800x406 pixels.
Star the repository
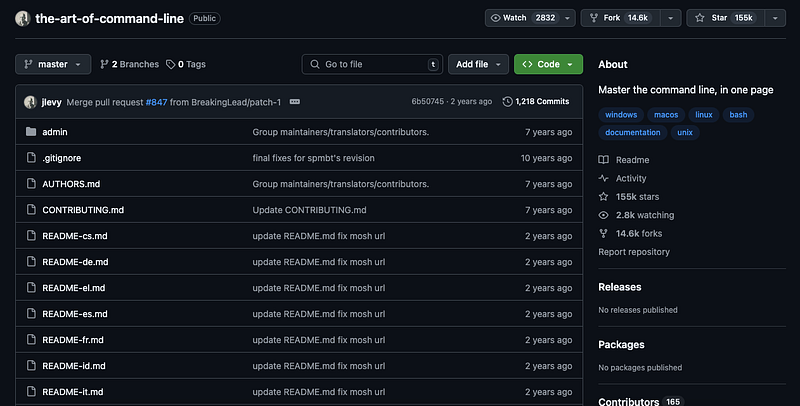tap(726, 18)
